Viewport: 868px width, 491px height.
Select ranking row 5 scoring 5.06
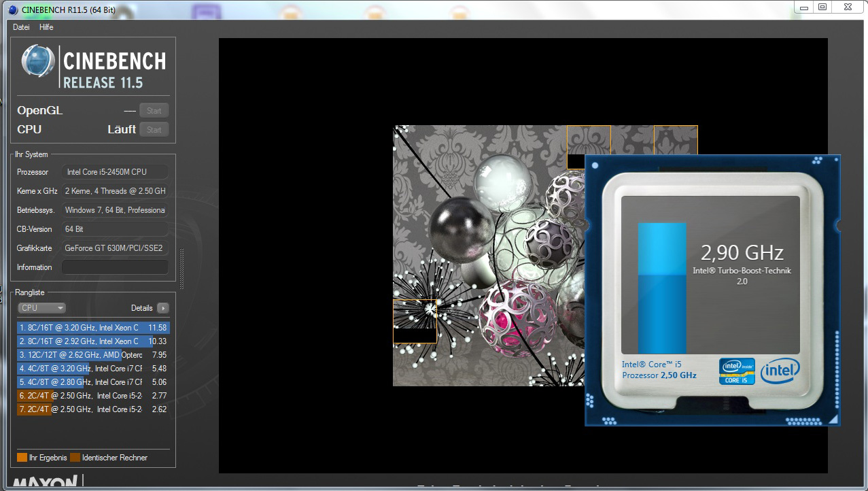click(x=93, y=382)
